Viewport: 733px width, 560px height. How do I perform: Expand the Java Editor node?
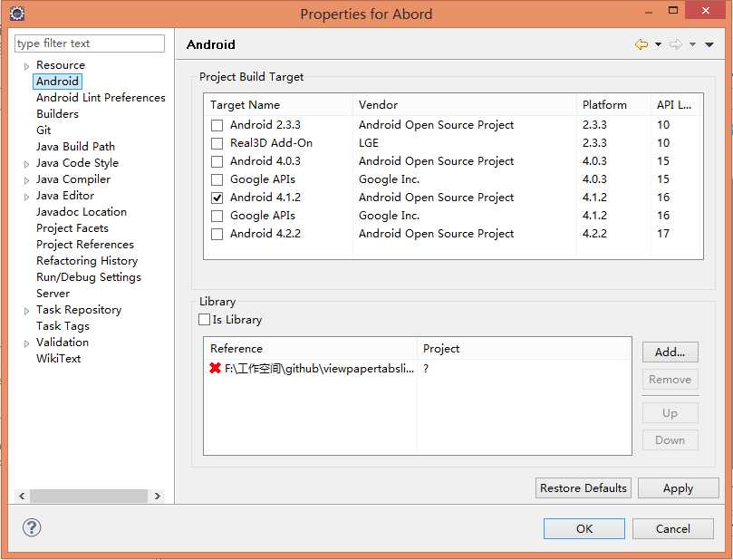[x=26, y=197]
